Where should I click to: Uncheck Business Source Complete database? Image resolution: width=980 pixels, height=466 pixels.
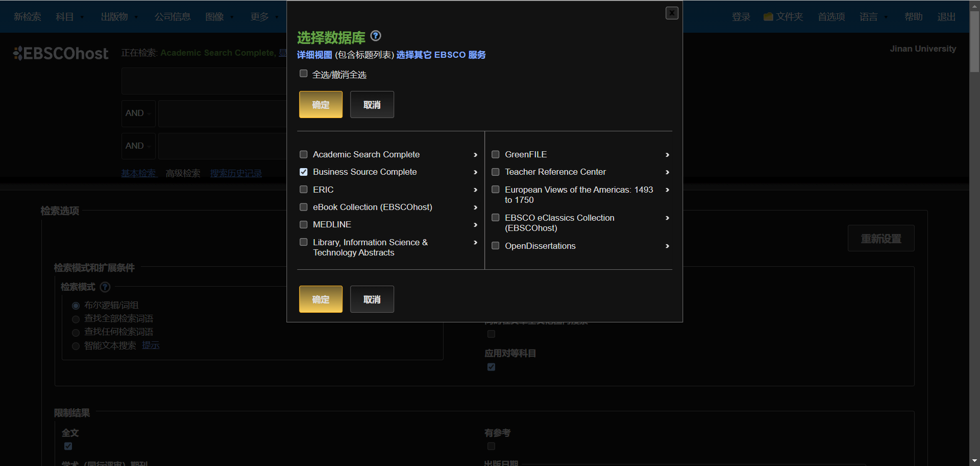pyautogui.click(x=304, y=172)
